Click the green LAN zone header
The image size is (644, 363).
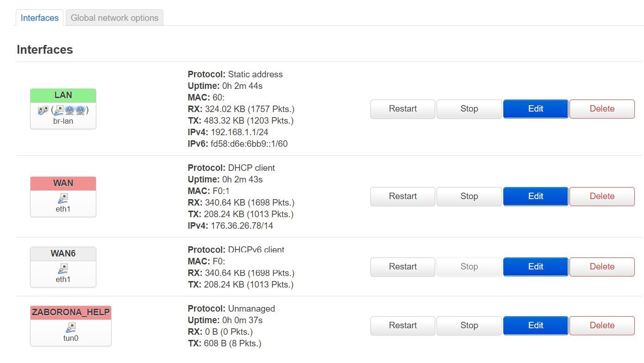tap(63, 95)
